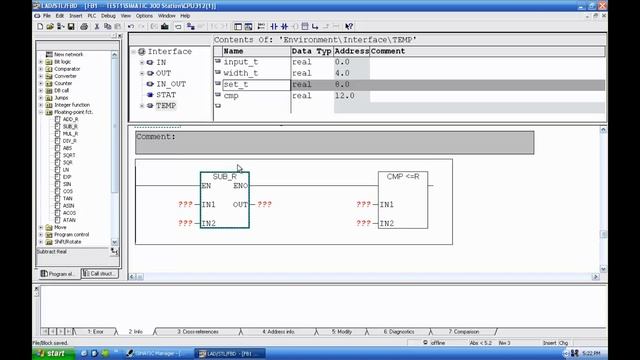This screenshot has width=640, height=360.
Task: Switch to the Call structure tab
Action: 100,273
